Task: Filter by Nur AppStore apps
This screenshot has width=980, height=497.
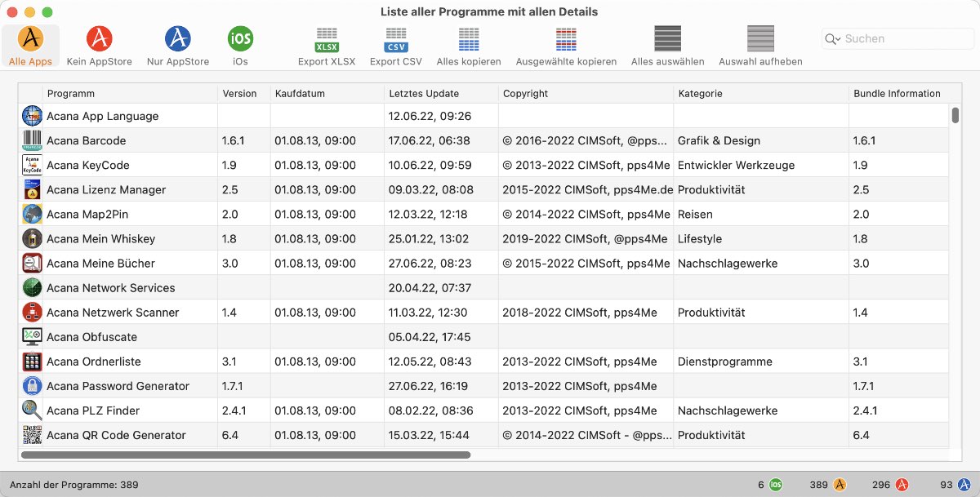Action: [x=178, y=47]
